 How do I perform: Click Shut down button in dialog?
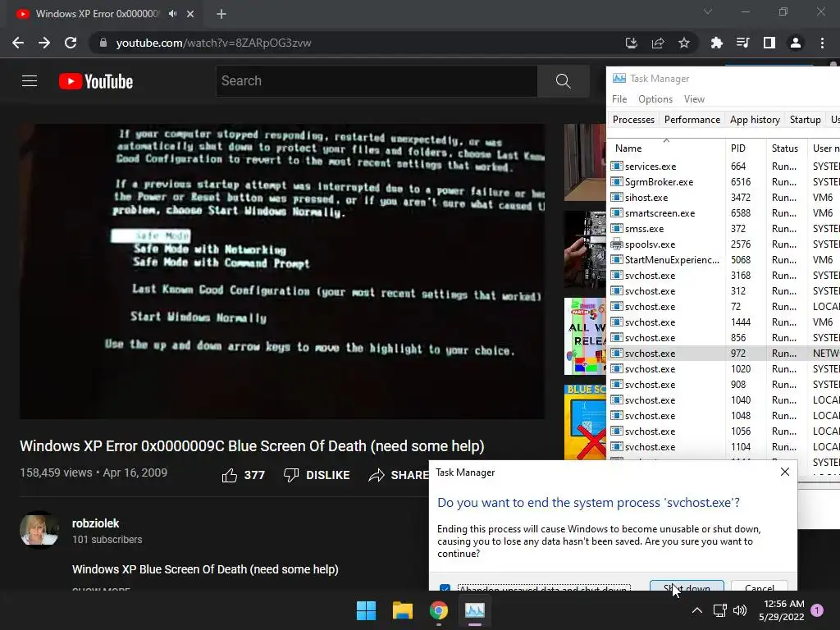point(687,586)
